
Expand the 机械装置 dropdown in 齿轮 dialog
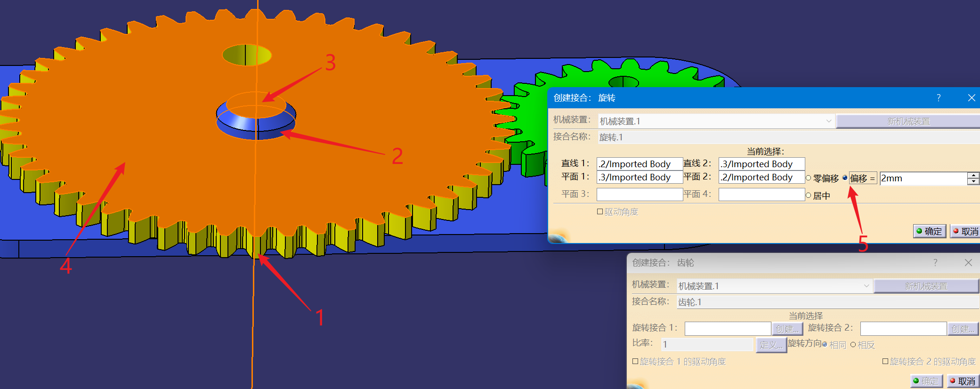866,286
